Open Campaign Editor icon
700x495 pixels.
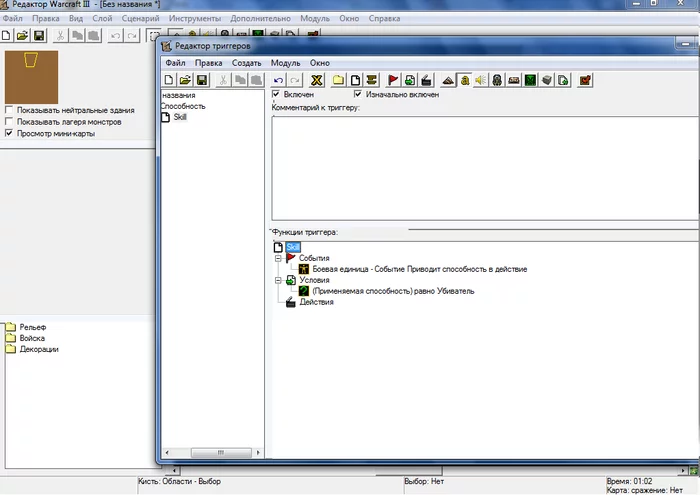[x=514, y=80]
